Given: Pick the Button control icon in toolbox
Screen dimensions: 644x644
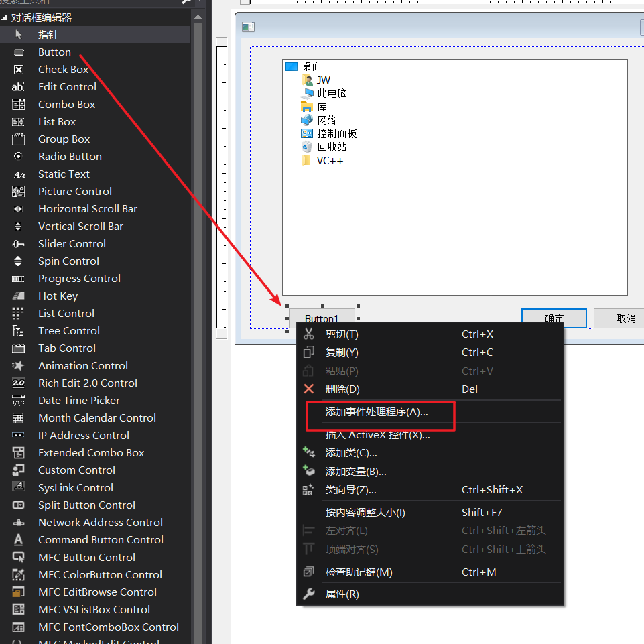Looking at the screenshot, I should coord(19,52).
